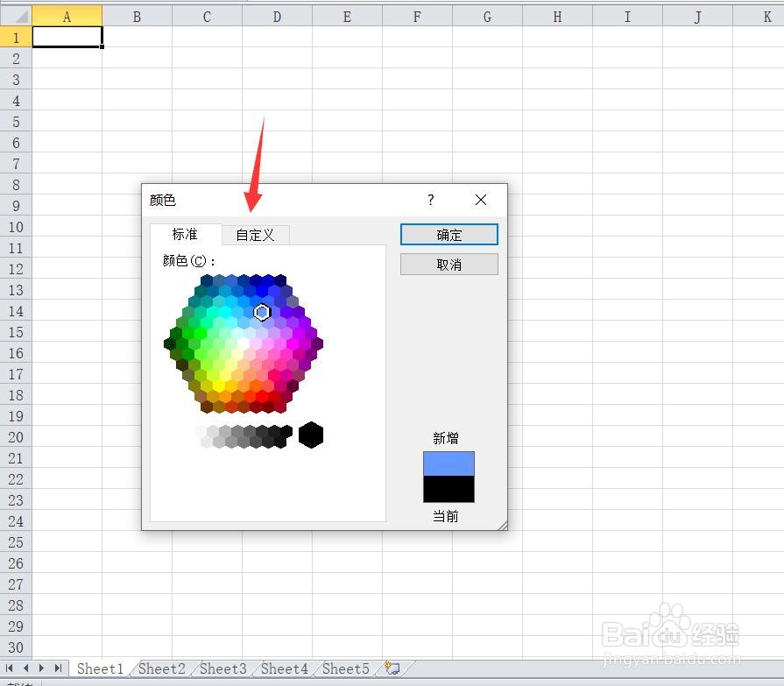Pick the black hexagon swatch
The width and height of the screenshot is (784, 686).
[x=311, y=435]
